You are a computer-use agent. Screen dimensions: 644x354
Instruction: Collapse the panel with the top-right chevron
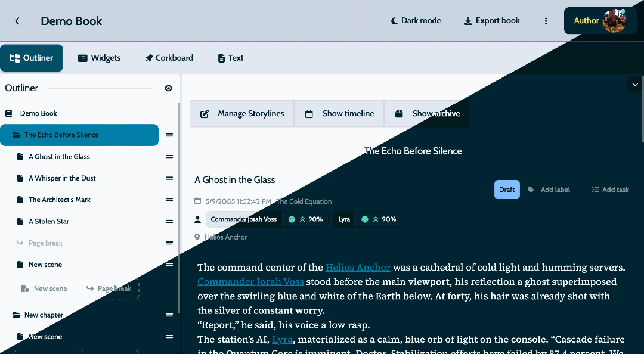(x=634, y=85)
